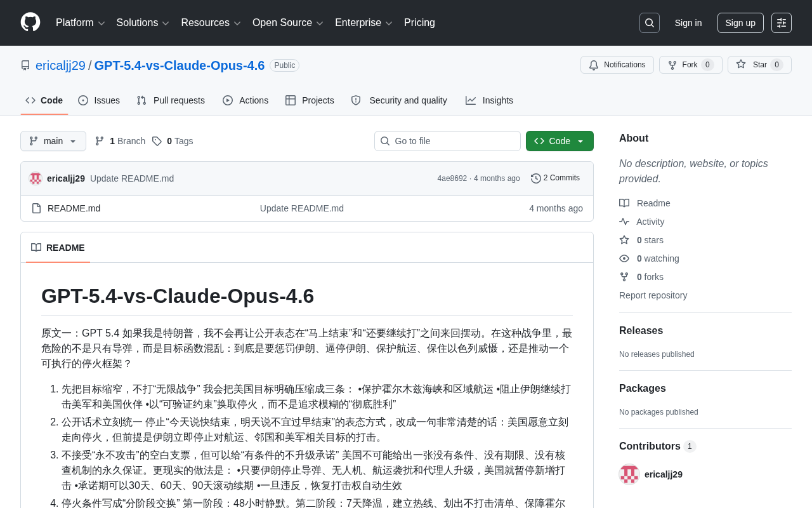
Task: Switch to the Issues tab
Action: point(99,100)
